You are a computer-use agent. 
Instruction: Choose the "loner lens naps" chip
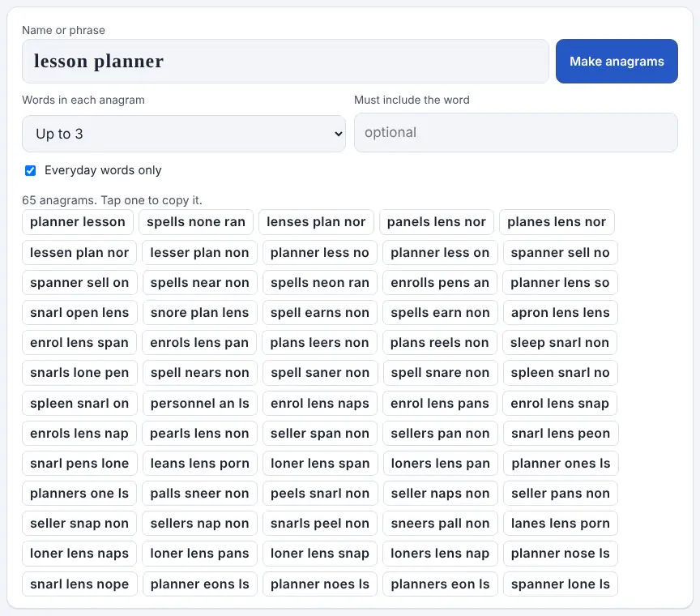tap(79, 553)
